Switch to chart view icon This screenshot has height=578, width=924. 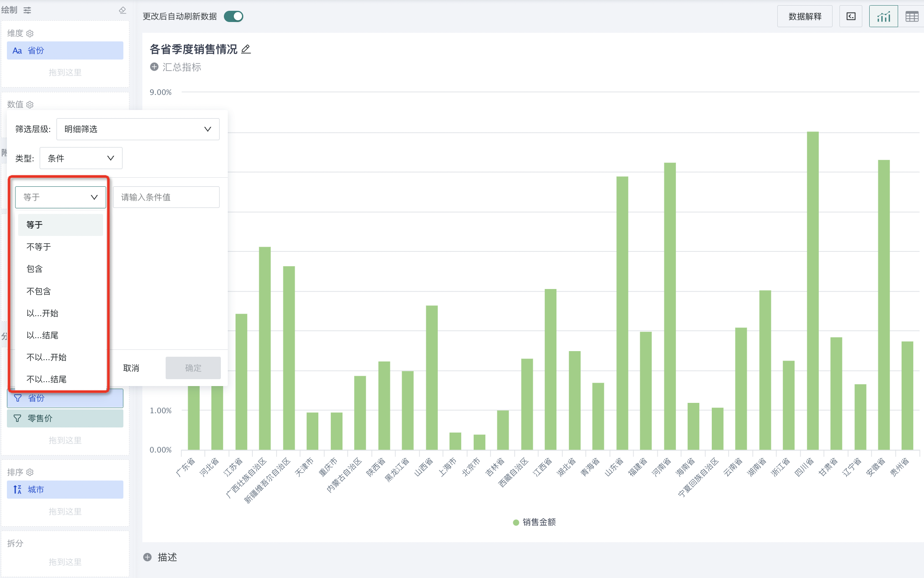click(x=883, y=17)
